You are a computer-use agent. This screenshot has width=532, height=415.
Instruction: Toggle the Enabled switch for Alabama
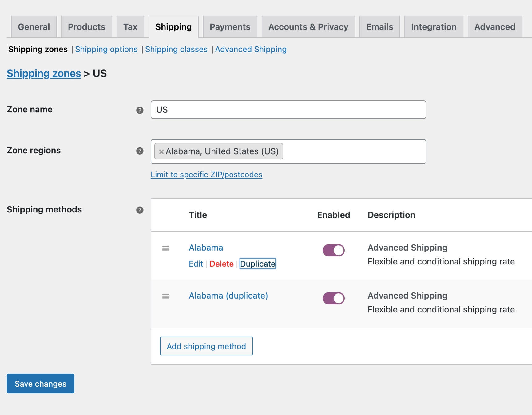coord(333,250)
